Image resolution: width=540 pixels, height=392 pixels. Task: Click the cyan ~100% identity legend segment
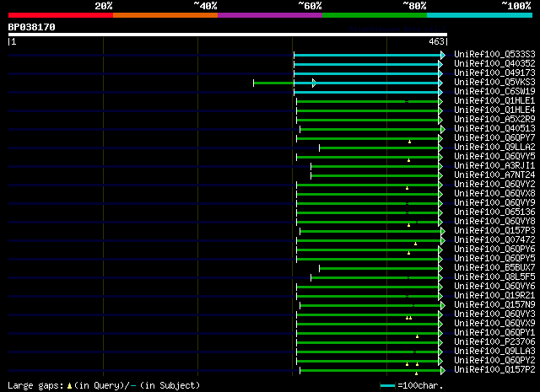coord(480,15)
